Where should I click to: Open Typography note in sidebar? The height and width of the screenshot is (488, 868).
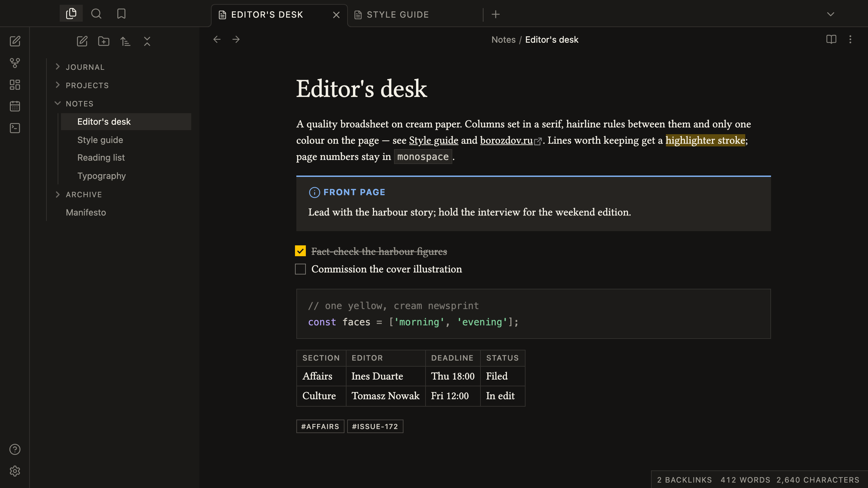pyautogui.click(x=126, y=176)
